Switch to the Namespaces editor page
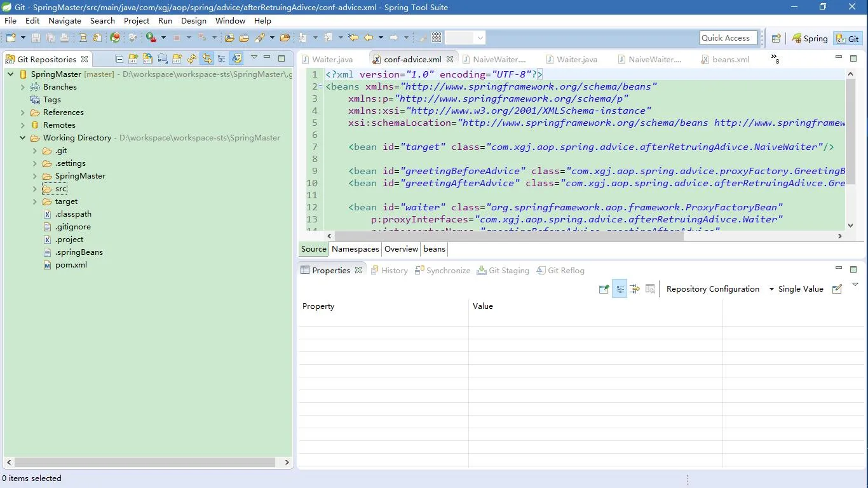Viewport: 868px width, 488px height. point(355,249)
